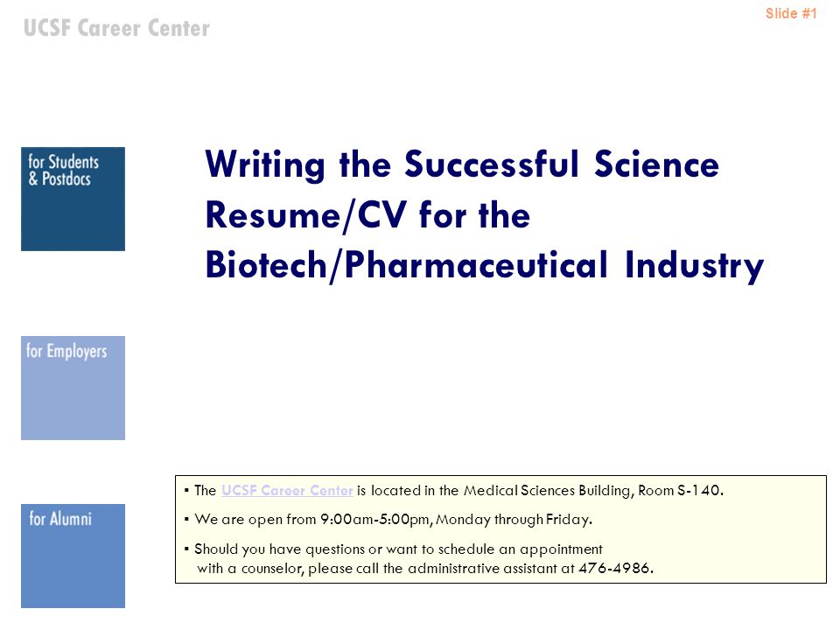
Task: Click the Resume/CV for the title line
Action: pyautogui.click(x=367, y=215)
